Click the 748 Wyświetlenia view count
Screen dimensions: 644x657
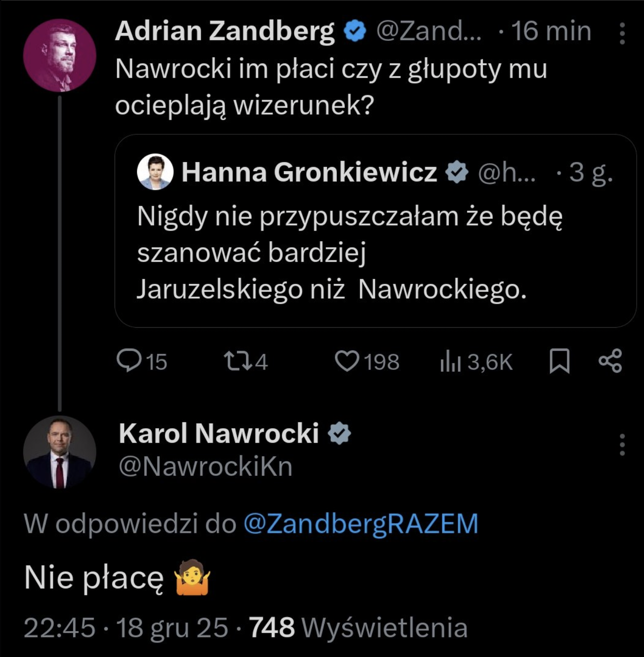(358, 628)
